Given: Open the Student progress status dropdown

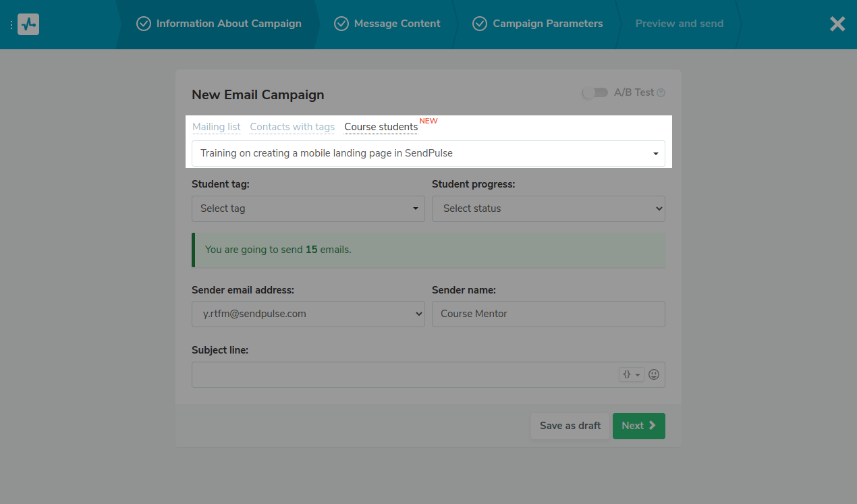Looking at the screenshot, I should [548, 208].
